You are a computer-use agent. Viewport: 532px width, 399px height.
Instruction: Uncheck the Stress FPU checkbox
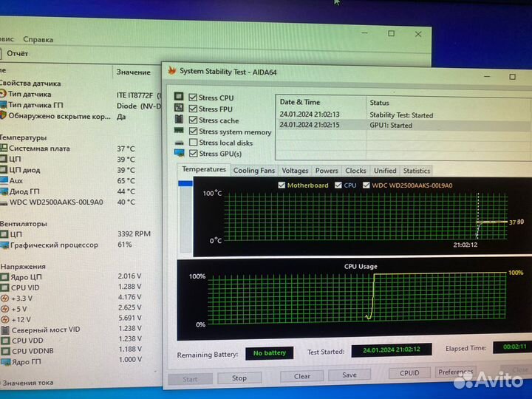point(193,109)
